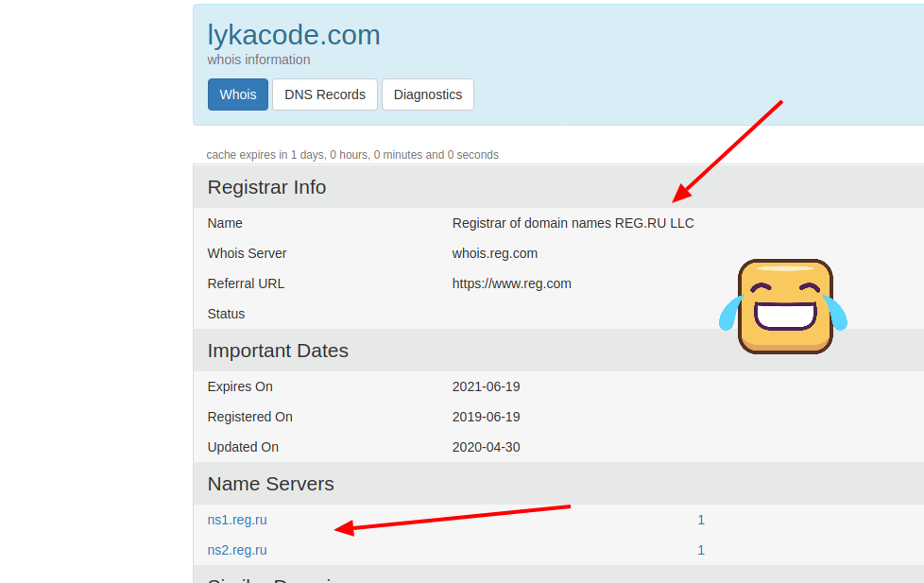
Task: Click the Expires On date 2021-06-19
Action: click(x=486, y=386)
